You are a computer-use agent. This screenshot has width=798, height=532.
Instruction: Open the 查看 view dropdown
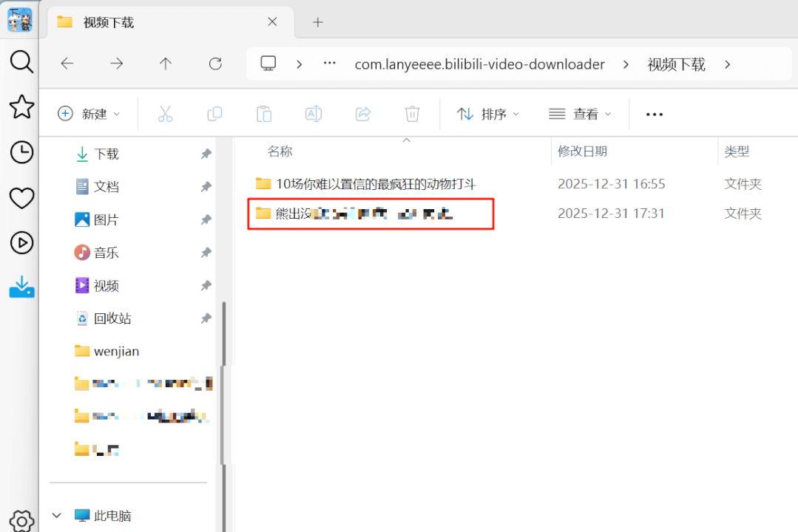(580, 114)
